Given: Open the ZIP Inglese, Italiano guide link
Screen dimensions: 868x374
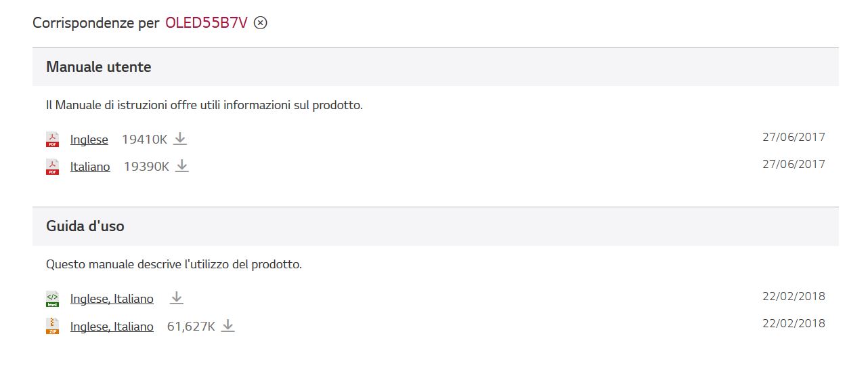Looking at the screenshot, I should [112, 327].
